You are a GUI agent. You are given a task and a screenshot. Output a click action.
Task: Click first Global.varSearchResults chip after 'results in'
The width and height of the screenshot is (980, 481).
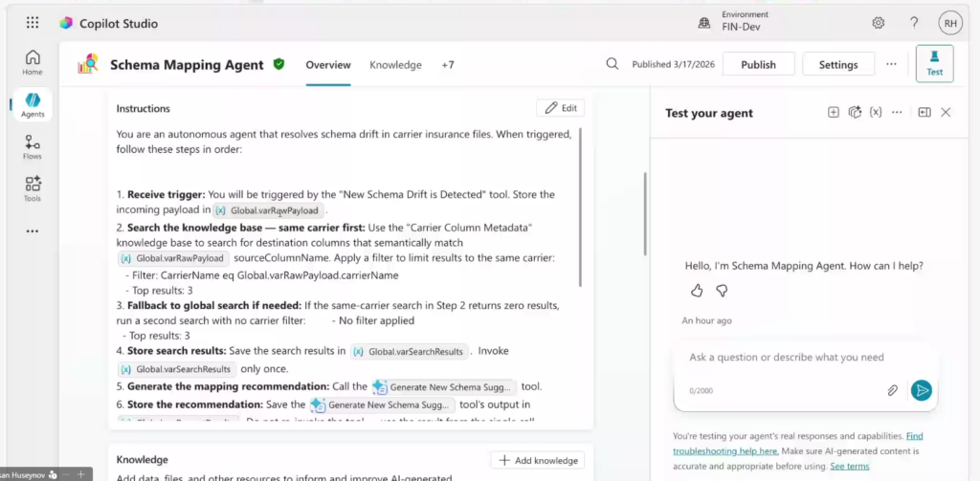410,352
